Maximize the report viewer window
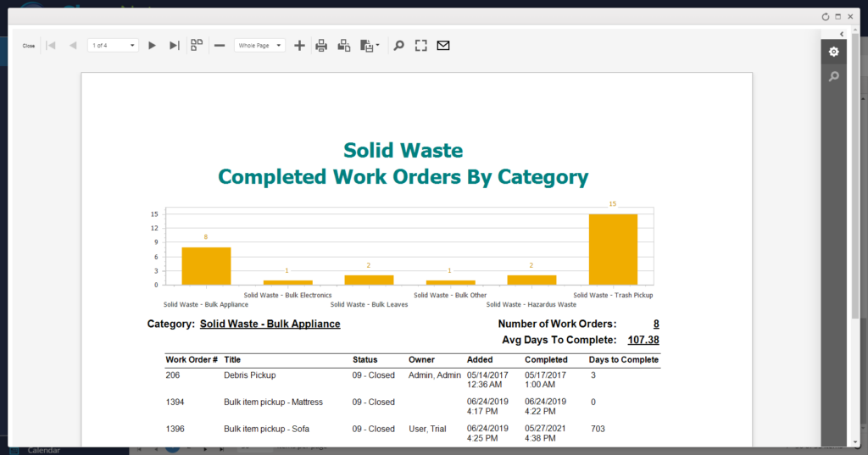The image size is (868, 455). pos(838,17)
